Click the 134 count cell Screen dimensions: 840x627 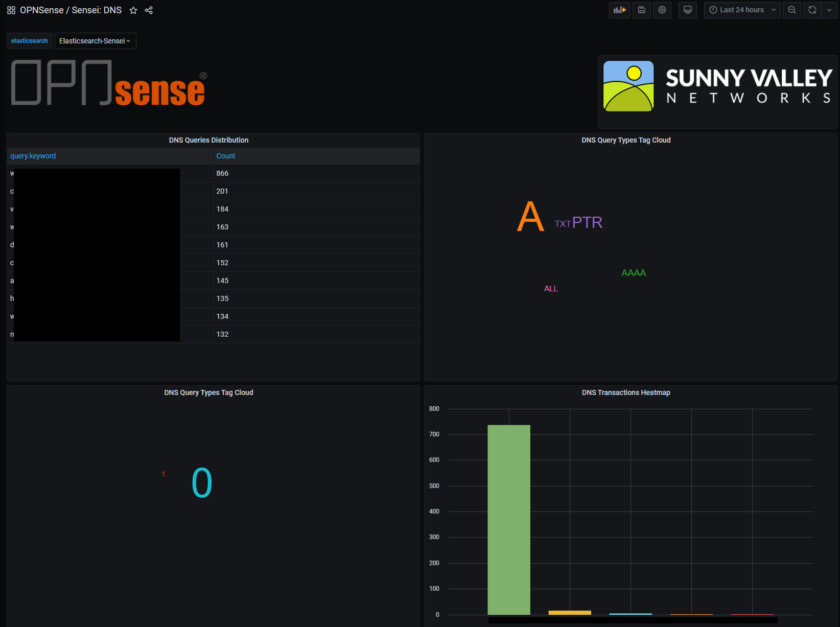[x=316, y=316]
